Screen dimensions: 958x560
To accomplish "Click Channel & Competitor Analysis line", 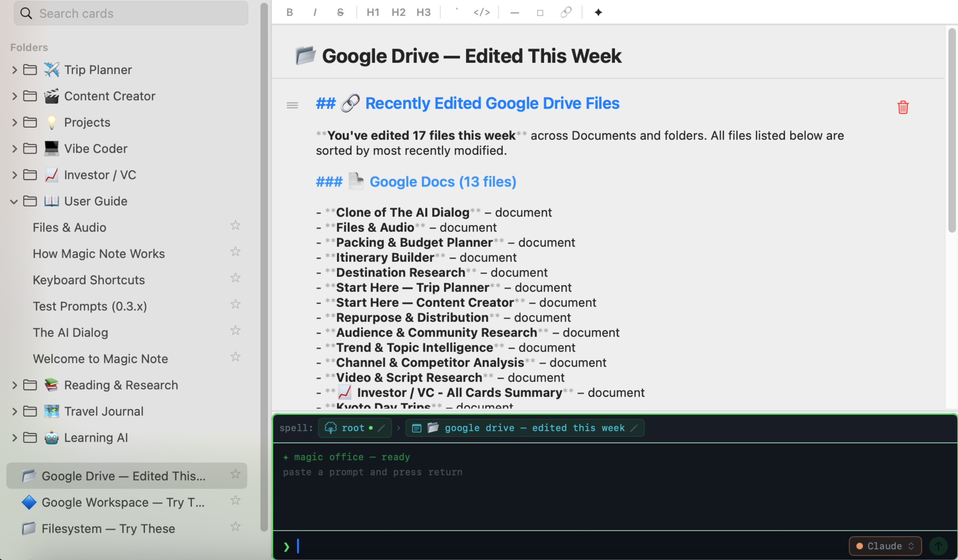I will pos(461,362).
